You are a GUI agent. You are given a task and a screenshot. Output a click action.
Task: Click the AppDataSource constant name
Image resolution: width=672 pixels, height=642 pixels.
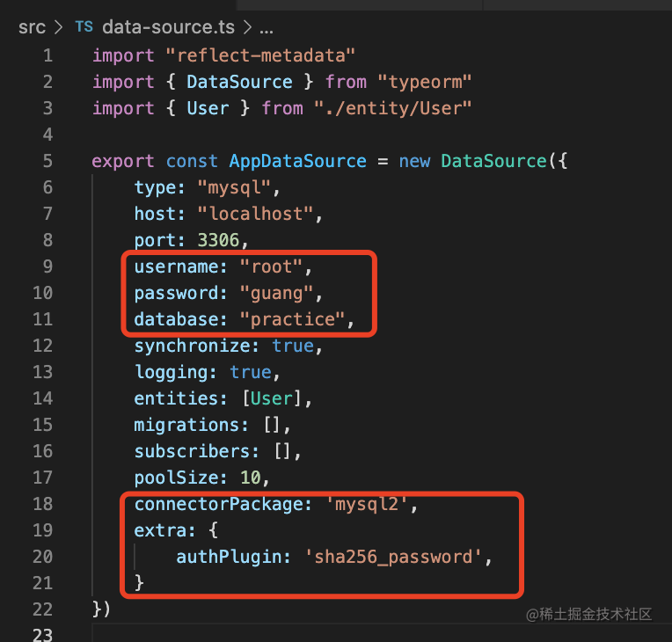(x=297, y=161)
